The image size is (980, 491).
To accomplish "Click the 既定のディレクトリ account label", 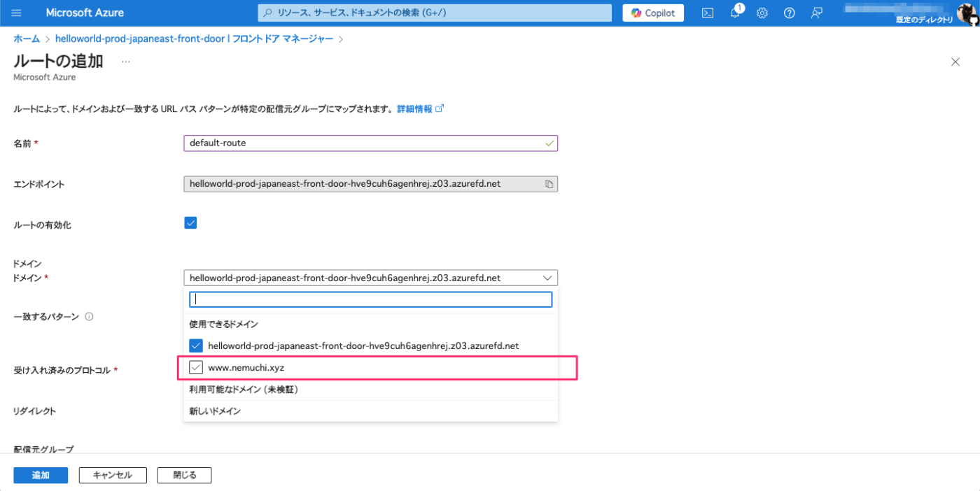I will click(x=924, y=20).
